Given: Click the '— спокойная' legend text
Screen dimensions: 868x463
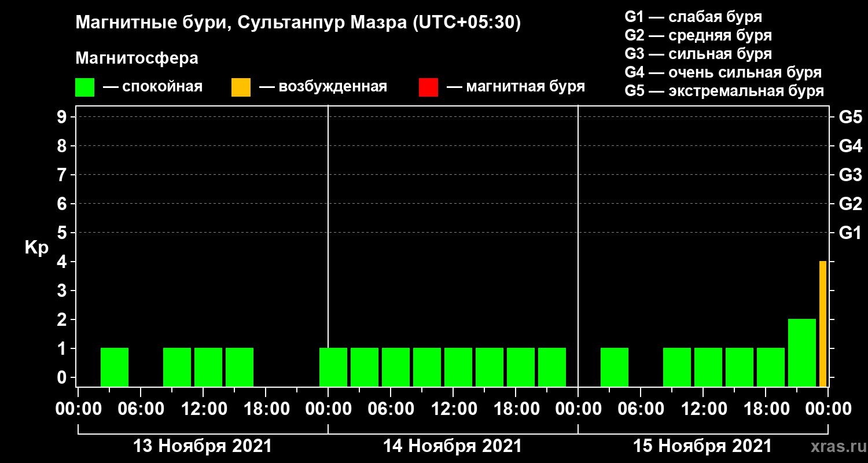Looking at the screenshot, I should (x=153, y=87).
